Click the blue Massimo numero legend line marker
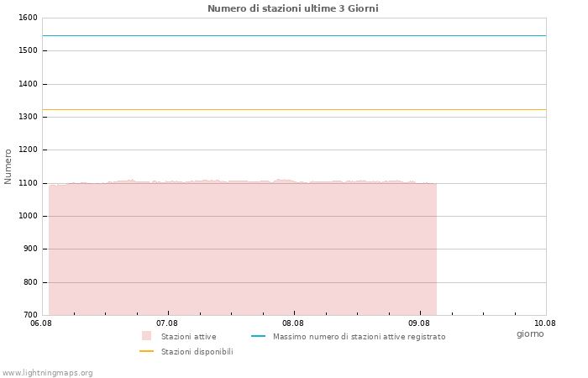The image size is (588, 378). (x=258, y=336)
